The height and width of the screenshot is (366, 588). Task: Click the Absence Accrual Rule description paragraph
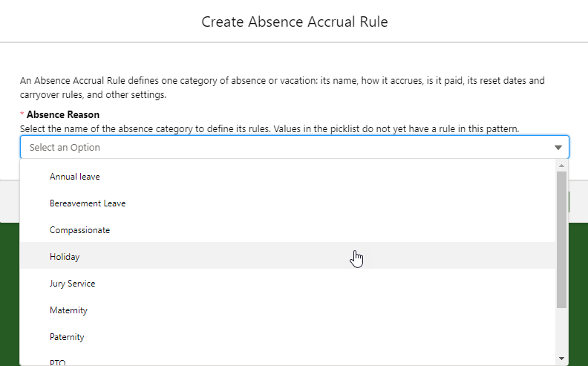[x=282, y=88]
